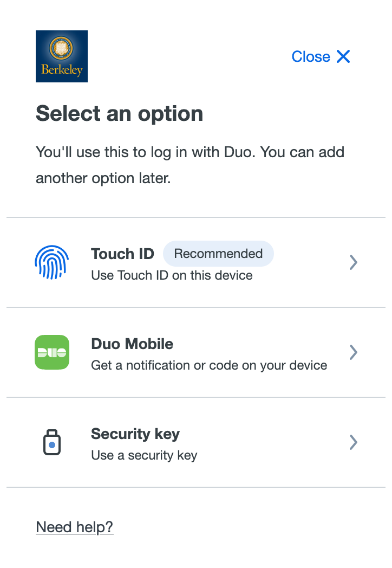This screenshot has width=392, height=568.
Task: Click the Close text link
Action: click(311, 56)
